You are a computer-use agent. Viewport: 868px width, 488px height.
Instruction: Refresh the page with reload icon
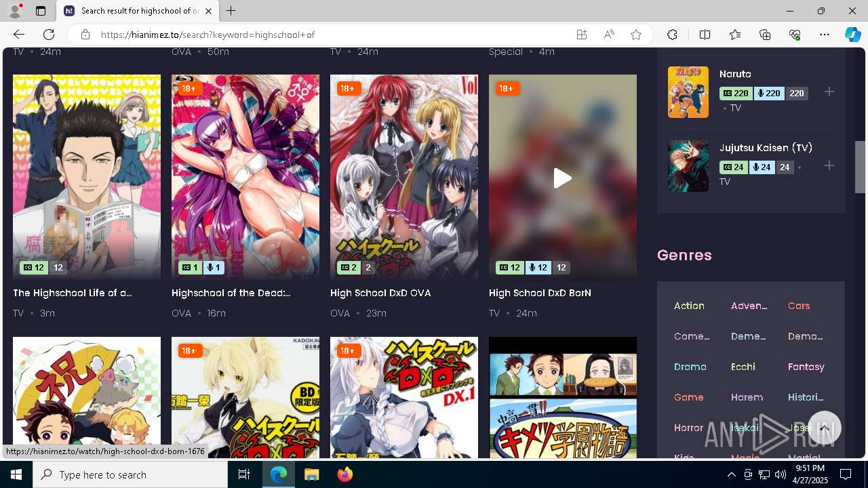[x=49, y=35]
